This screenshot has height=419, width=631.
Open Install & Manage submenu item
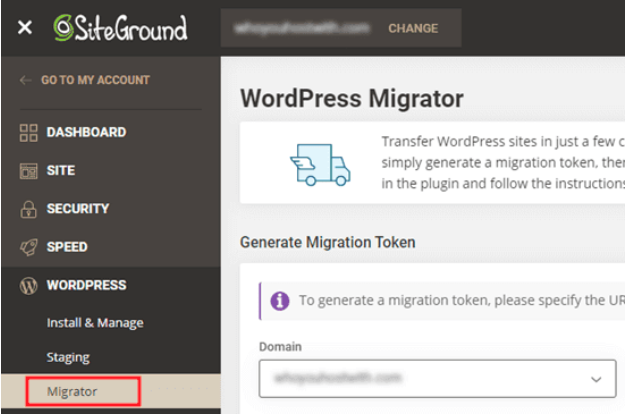point(95,323)
